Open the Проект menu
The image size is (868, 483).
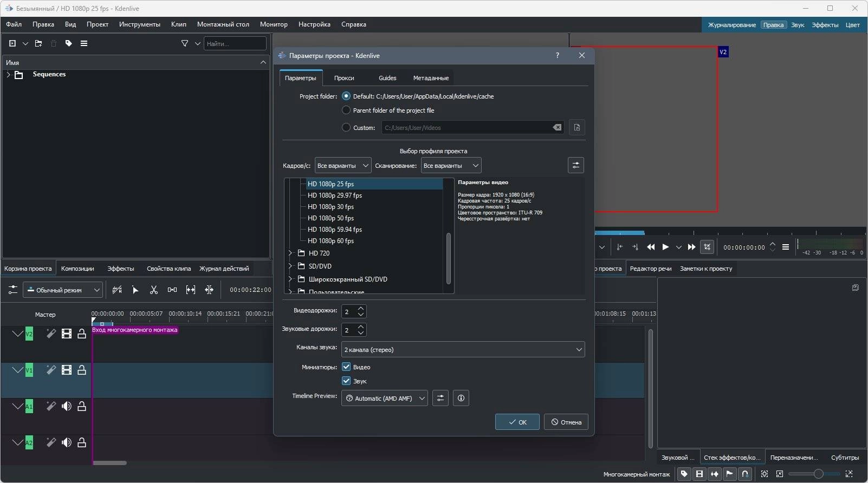point(98,24)
